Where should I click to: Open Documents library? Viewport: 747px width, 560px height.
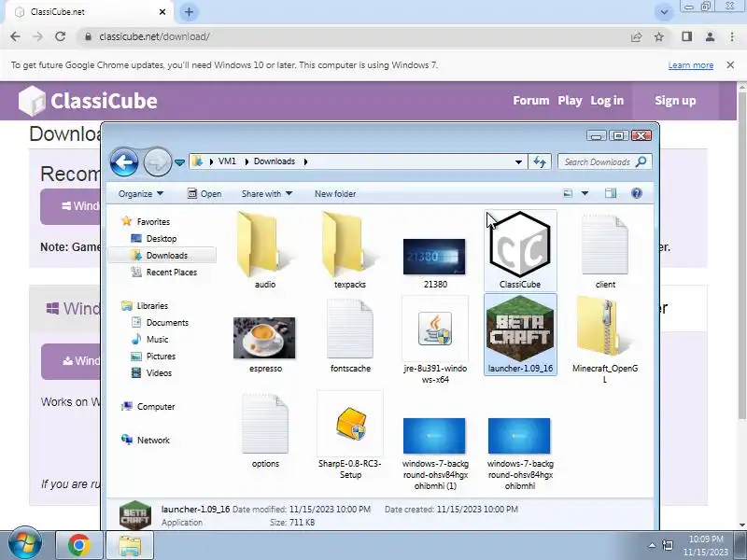point(160,322)
